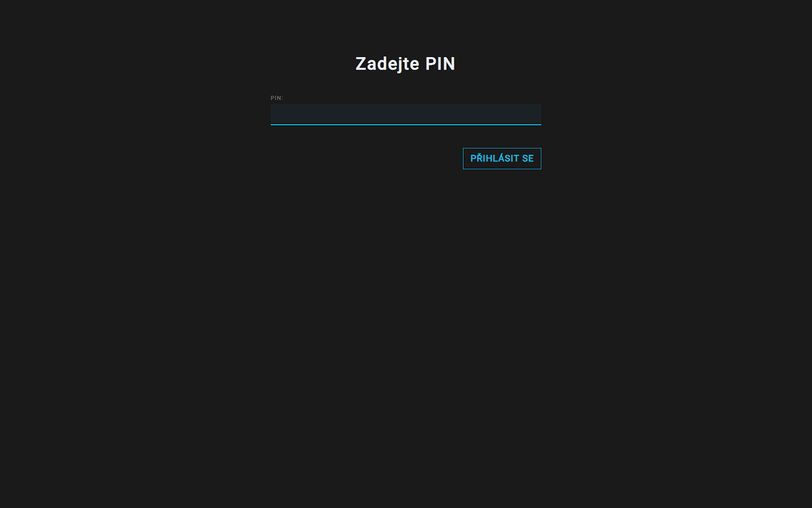Click the word PŘIHLÁSIT on the button
The image size is (812, 508).
point(495,158)
